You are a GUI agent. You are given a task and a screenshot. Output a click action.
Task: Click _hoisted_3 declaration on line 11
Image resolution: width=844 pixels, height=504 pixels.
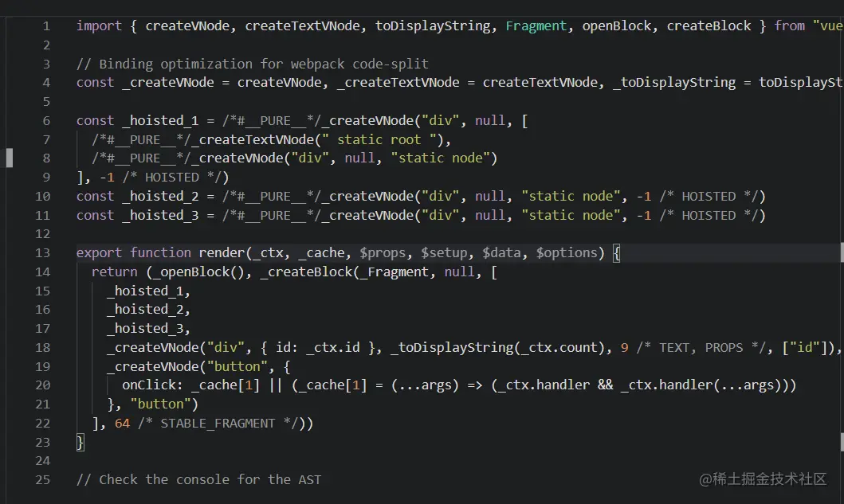point(160,215)
